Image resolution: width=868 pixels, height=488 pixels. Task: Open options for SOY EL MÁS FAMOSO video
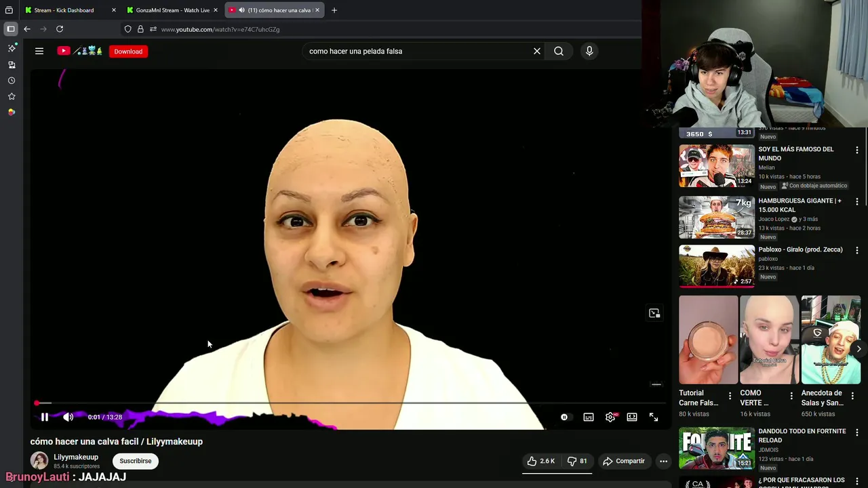click(x=856, y=150)
